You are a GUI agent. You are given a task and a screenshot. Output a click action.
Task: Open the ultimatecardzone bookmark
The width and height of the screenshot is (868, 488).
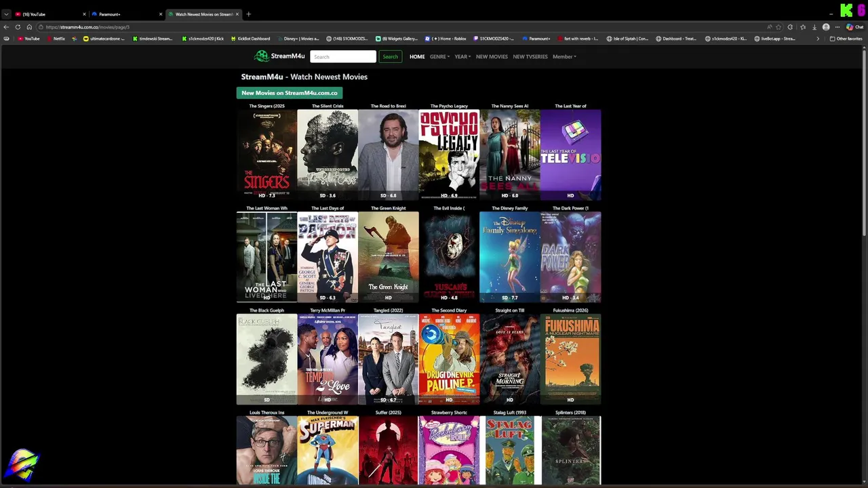pyautogui.click(x=104, y=39)
